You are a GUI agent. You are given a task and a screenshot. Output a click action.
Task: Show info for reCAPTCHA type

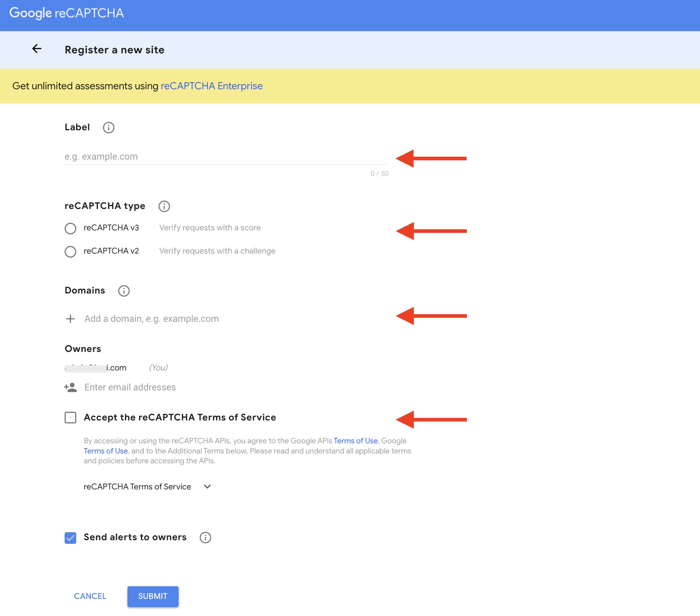click(x=164, y=206)
